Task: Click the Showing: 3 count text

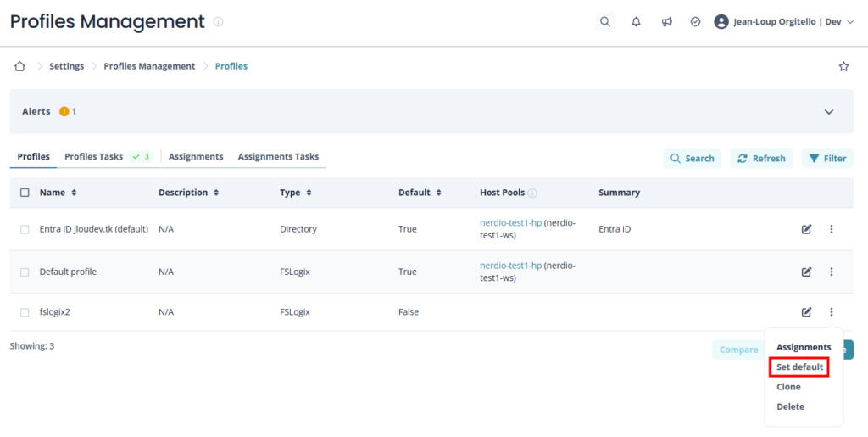Action: 32,345
